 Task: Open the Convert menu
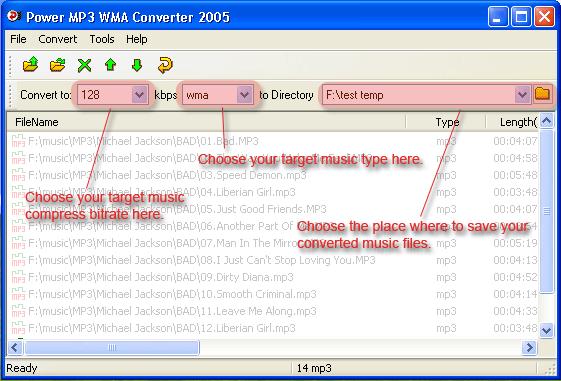click(58, 39)
